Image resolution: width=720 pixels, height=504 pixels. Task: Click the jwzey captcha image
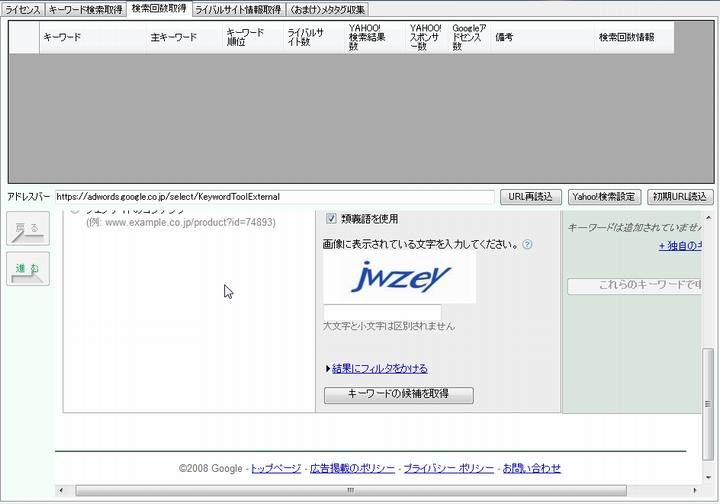pyautogui.click(x=399, y=277)
